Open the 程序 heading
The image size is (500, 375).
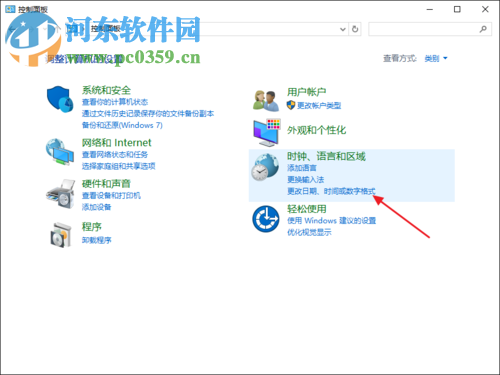click(x=92, y=227)
